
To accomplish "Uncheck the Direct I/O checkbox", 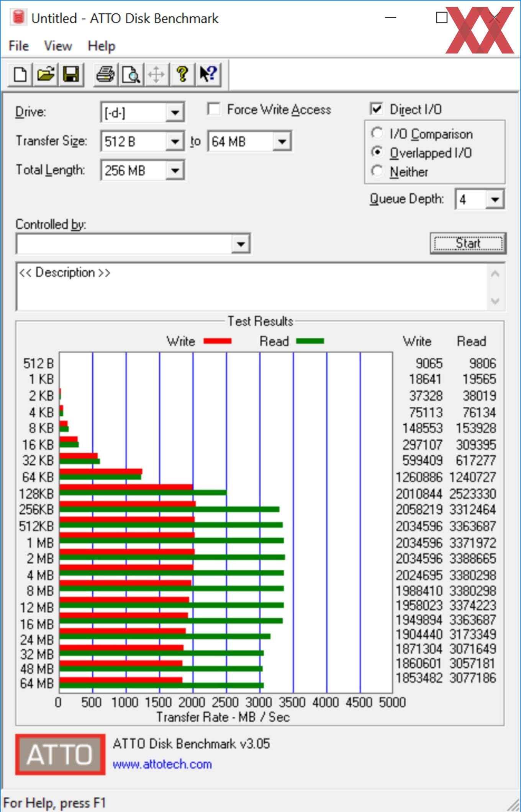I will coord(377,109).
